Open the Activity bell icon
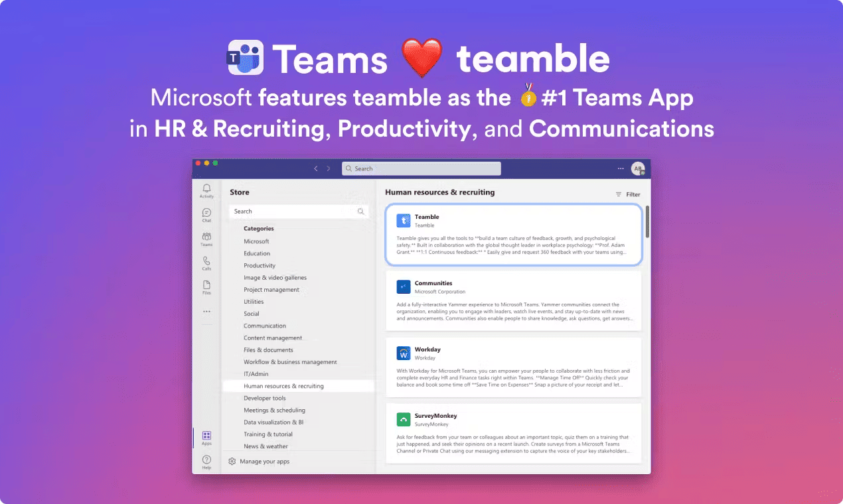 point(206,190)
